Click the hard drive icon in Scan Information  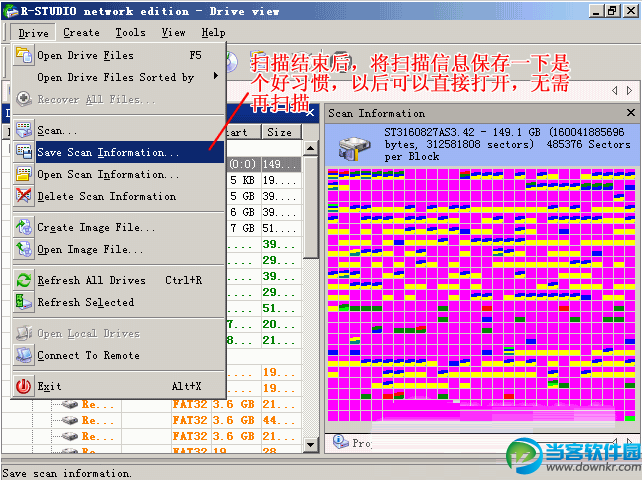[x=354, y=147]
